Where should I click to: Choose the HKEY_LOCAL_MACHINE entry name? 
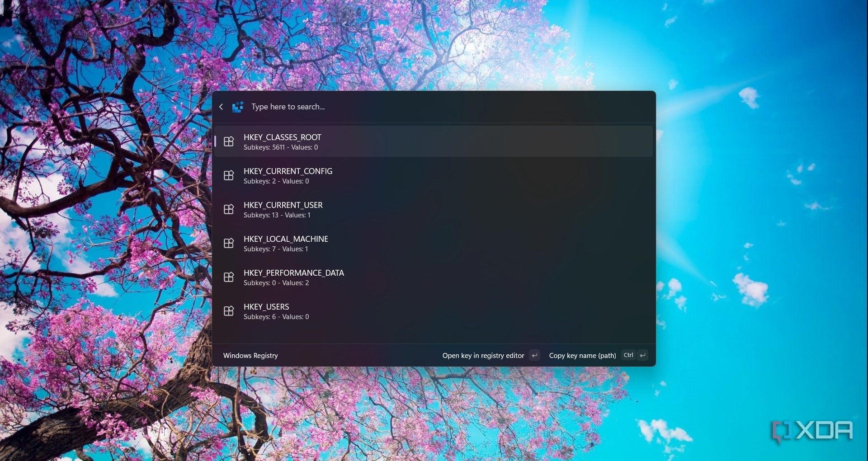click(286, 239)
